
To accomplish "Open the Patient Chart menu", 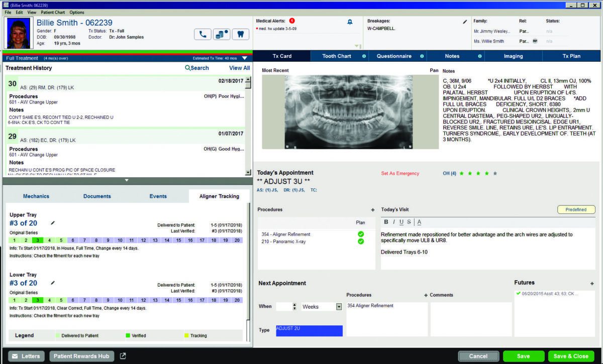I will click(x=53, y=12).
